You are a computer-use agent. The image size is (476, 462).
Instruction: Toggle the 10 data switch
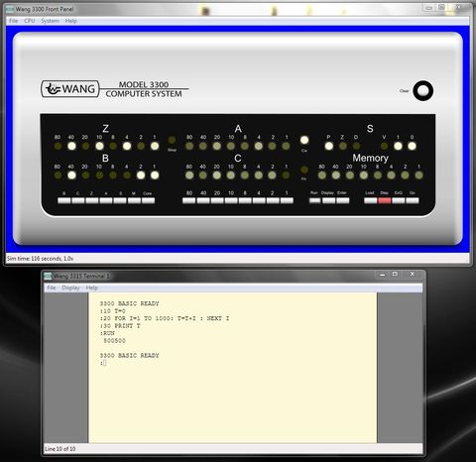(x=231, y=200)
